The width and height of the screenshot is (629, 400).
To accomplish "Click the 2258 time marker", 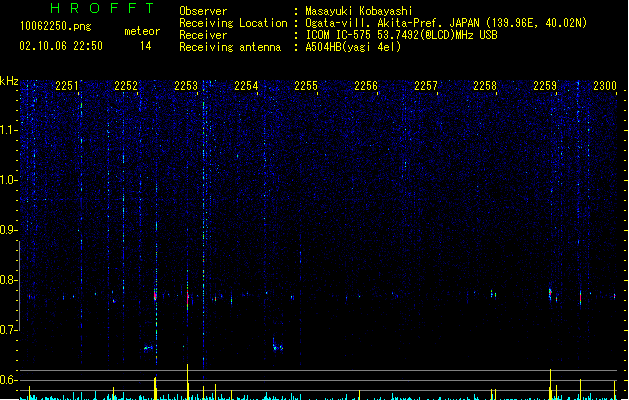I will (x=485, y=86).
